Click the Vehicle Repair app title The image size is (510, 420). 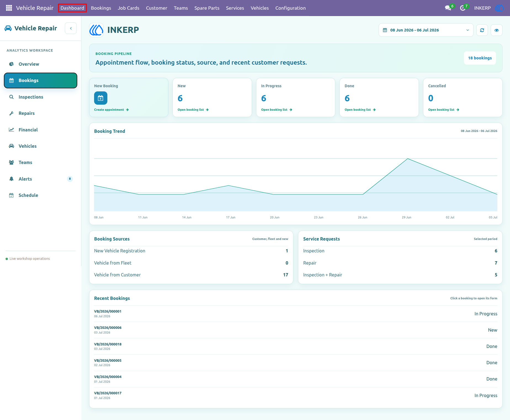click(35, 8)
